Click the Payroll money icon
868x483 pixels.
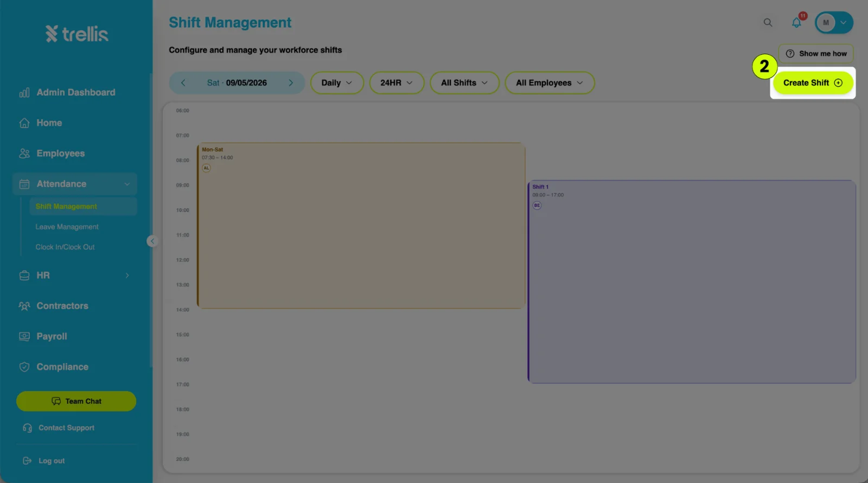click(x=24, y=337)
